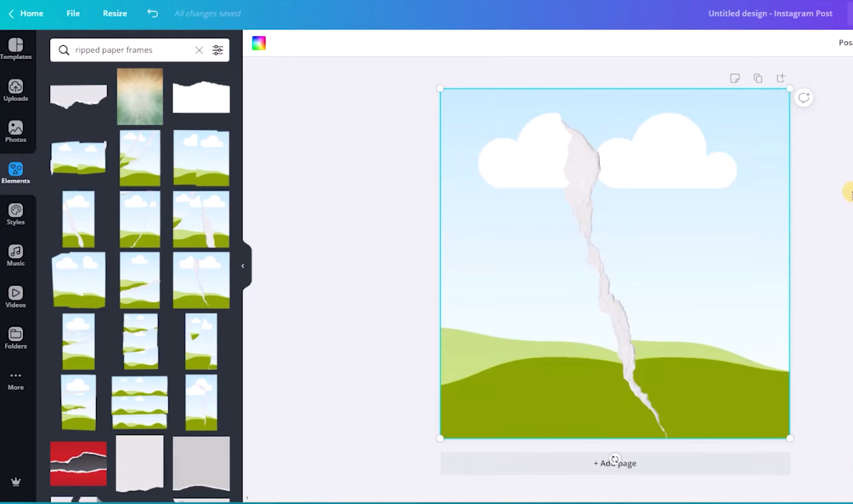Screen dimensions: 853x504
Task: Click the crown Pro icon
Action: click(15, 482)
